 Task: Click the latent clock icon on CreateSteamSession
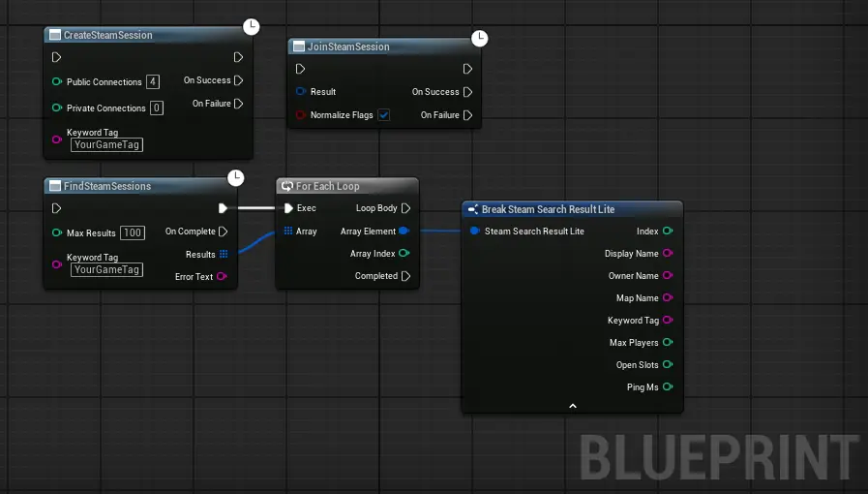click(x=252, y=26)
